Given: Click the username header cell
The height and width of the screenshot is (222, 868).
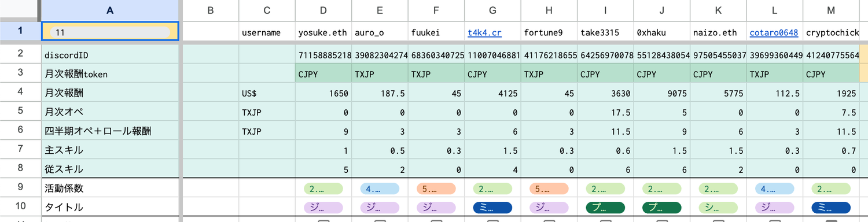Looking at the screenshot, I should [x=267, y=32].
